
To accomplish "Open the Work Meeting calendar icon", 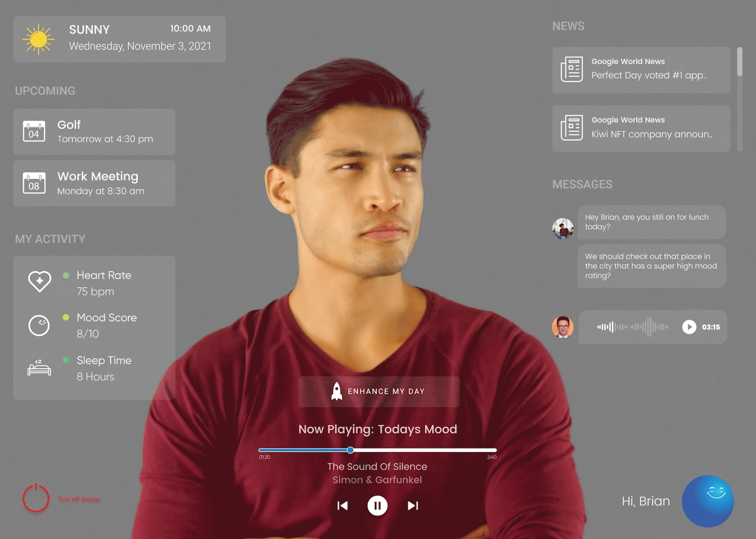I will click(34, 183).
